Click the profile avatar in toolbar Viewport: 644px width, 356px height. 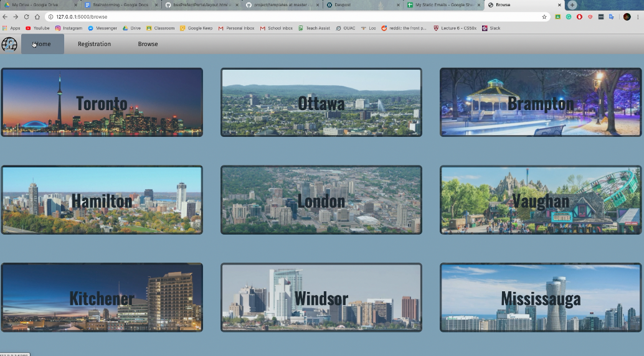[627, 17]
